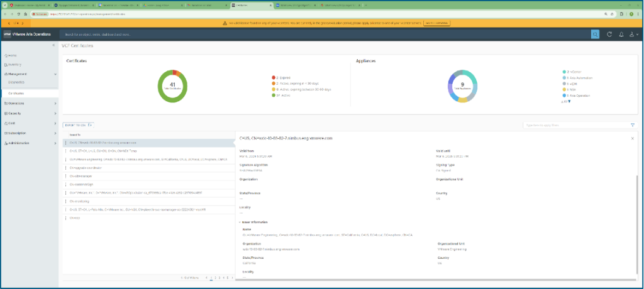Expand the Operations menu section
This screenshot has height=289, width=644.
click(55, 103)
